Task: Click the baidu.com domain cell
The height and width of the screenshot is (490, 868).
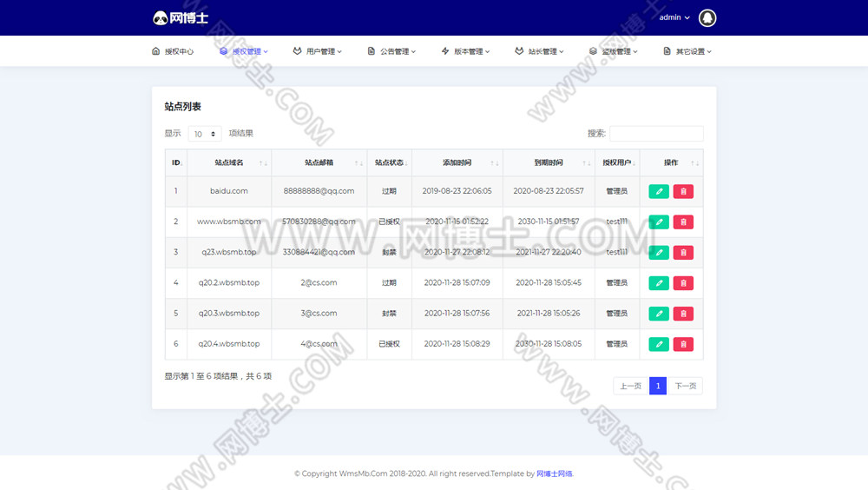Action: point(229,190)
